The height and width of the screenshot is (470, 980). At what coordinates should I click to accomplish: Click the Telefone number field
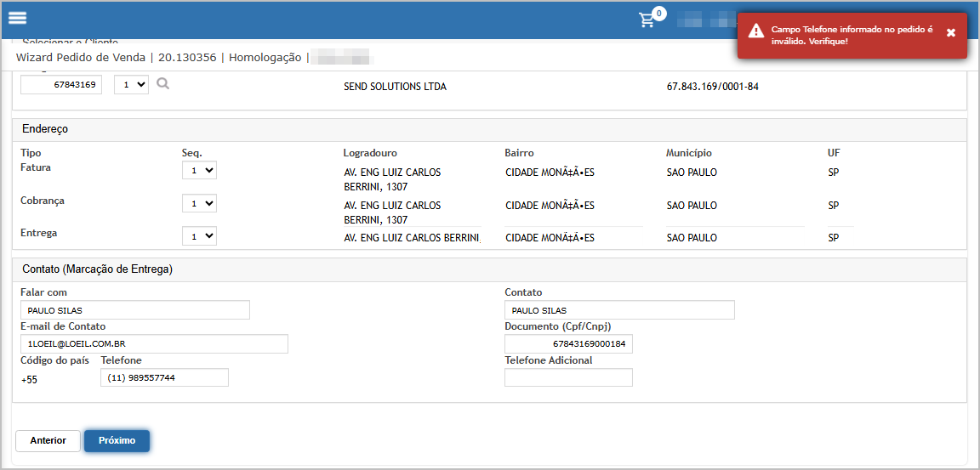(164, 377)
